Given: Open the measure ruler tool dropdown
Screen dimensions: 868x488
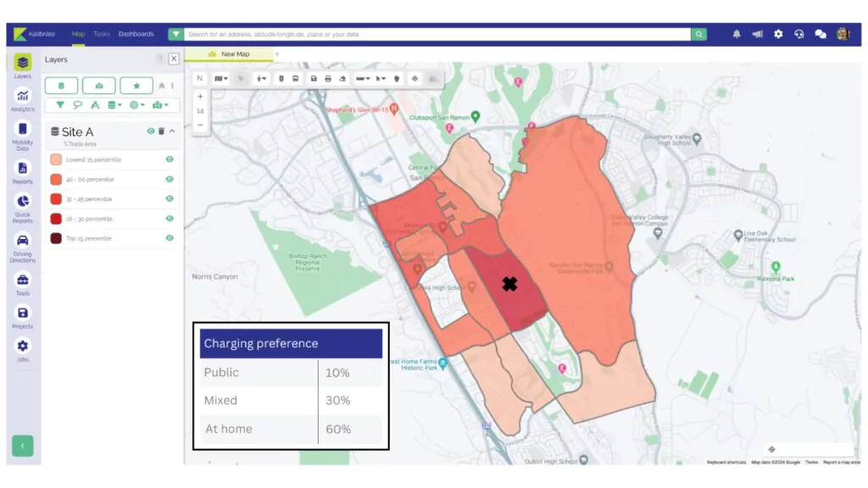Looking at the screenshot, I should click(362, 78).
